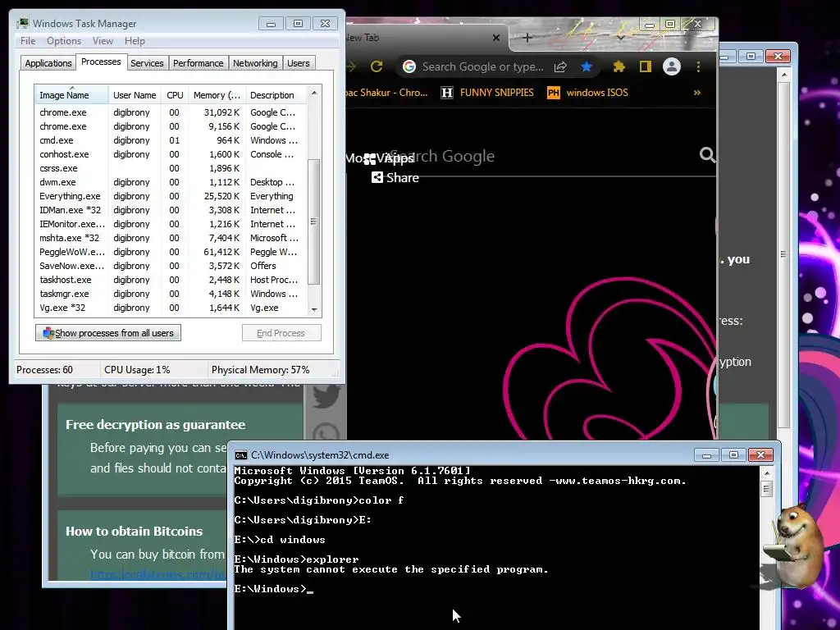
Task: Switch to Performance tab
Action: pos(198,63)
